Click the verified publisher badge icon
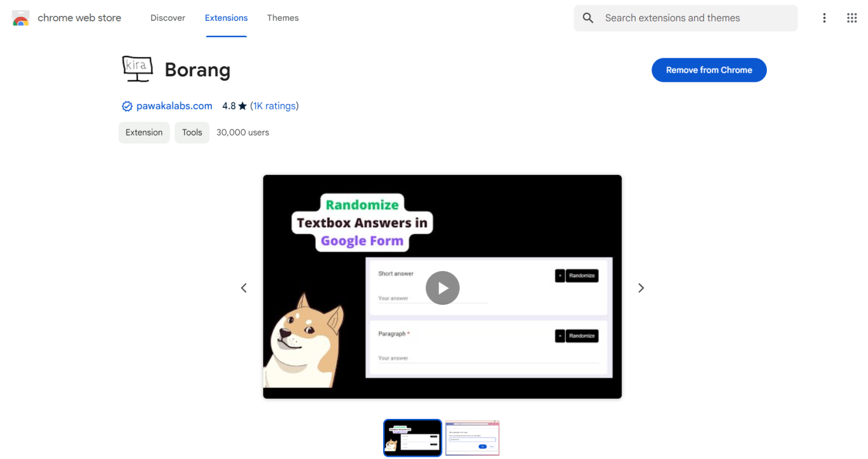This screenshot has width=868, height=459. point(127,106)
